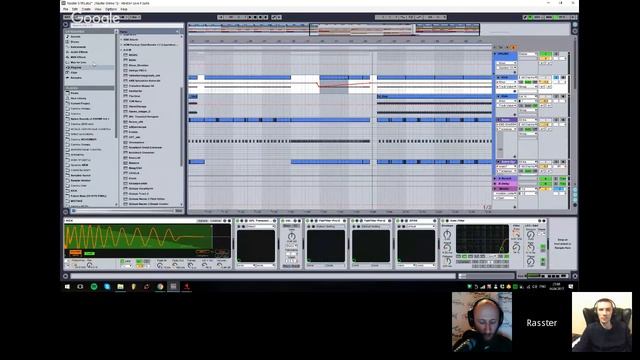Hide the browser with the top-left toggle
Viewport: 640px width, 360px height.
(x=66, y=24)
